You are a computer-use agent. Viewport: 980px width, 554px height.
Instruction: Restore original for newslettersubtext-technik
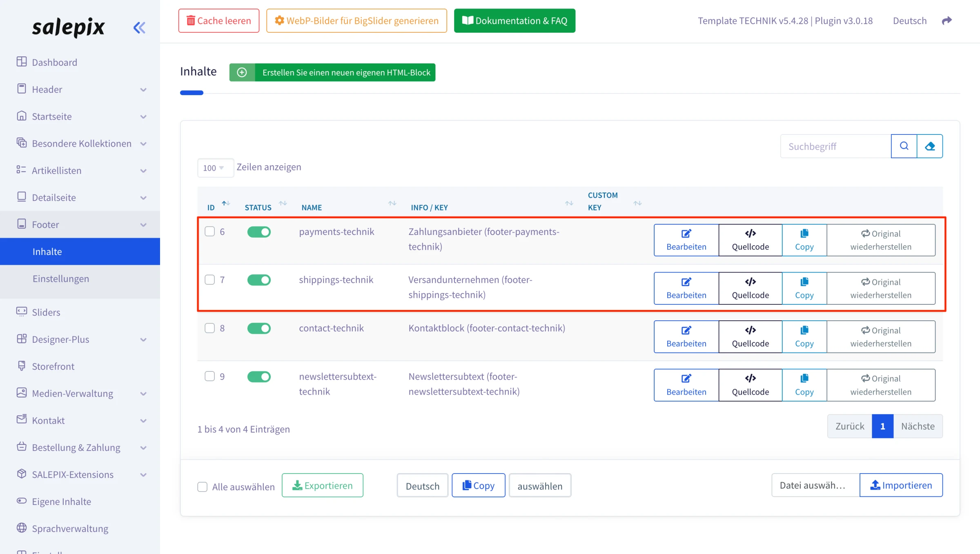881,385
